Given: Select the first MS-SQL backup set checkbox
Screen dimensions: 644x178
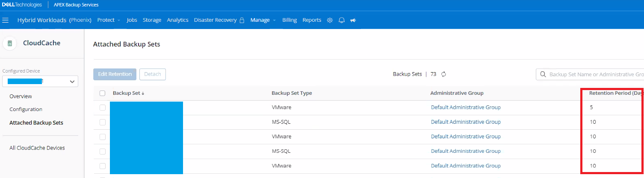Looking at the screenshot, I should pos(102,122).
